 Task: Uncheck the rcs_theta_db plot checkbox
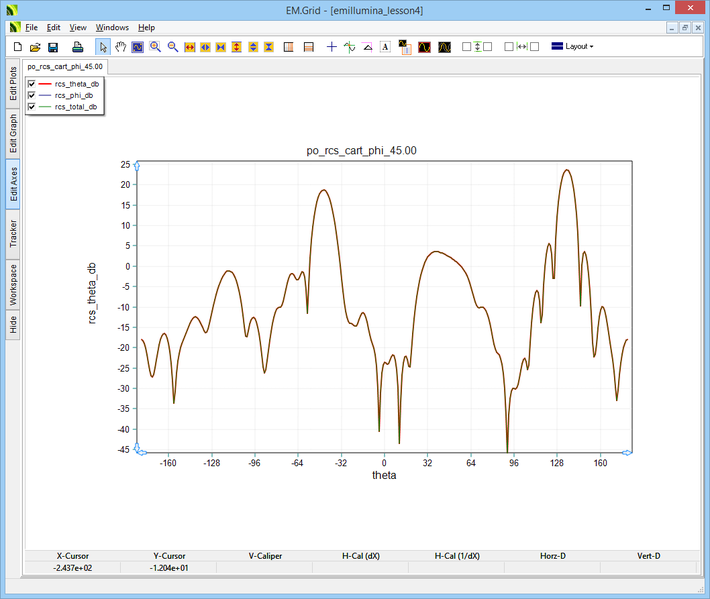tap(32, 84)
